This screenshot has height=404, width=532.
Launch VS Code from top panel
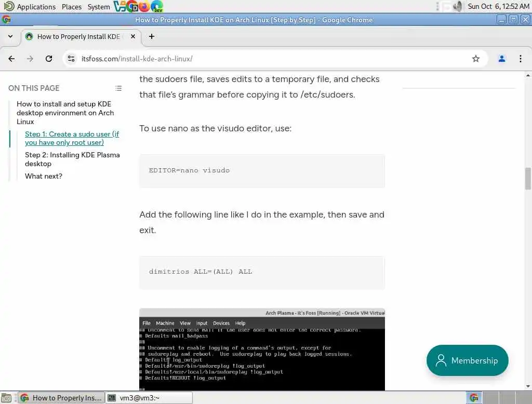[x=119, y=6]
